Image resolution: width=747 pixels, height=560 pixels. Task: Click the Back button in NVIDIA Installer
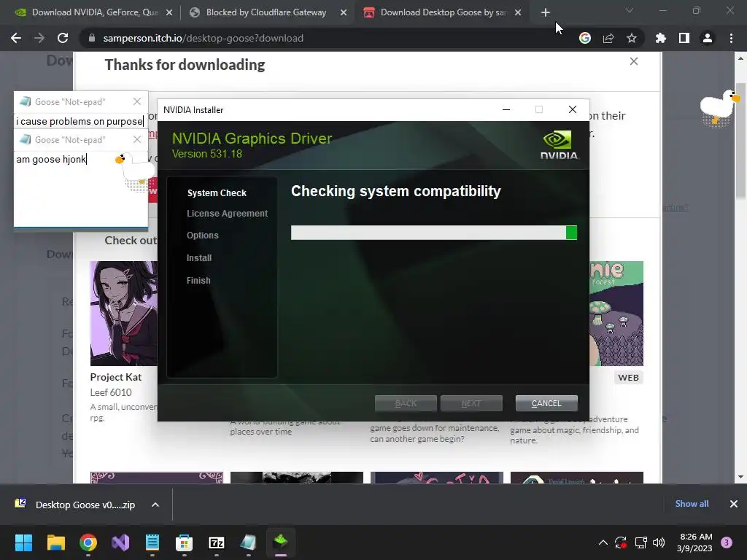coord(406,403)
